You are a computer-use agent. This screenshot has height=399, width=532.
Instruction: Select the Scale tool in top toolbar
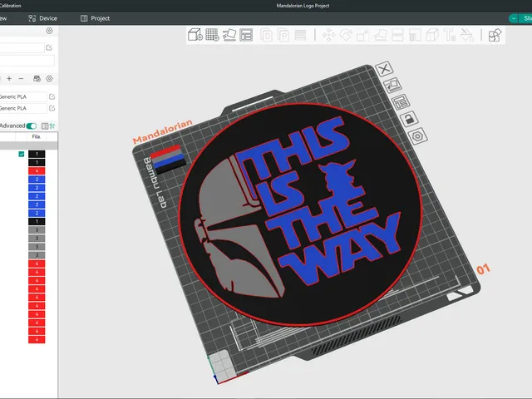click(x=362, y=35)
